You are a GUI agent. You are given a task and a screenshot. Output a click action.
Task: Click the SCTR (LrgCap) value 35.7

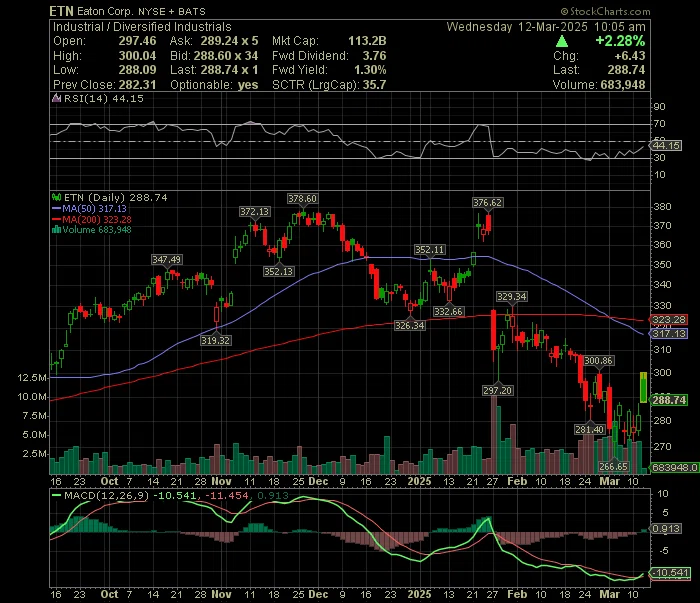[374, 85]
